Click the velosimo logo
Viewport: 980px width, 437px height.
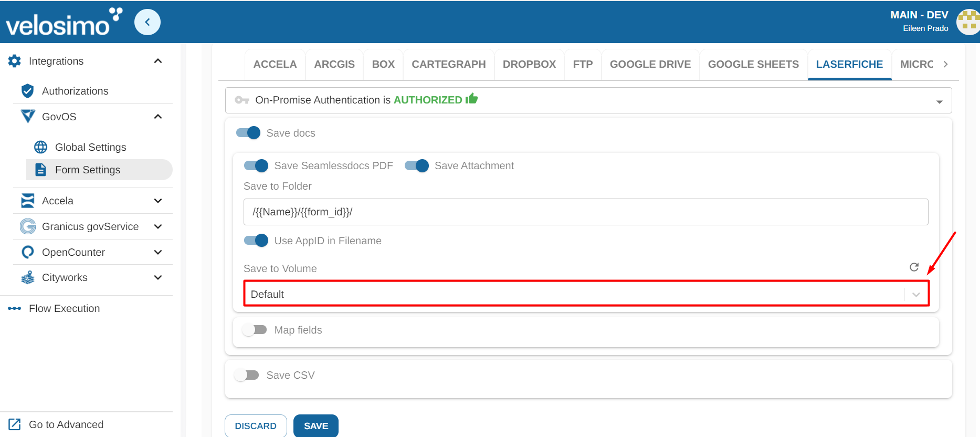[64, 22]
